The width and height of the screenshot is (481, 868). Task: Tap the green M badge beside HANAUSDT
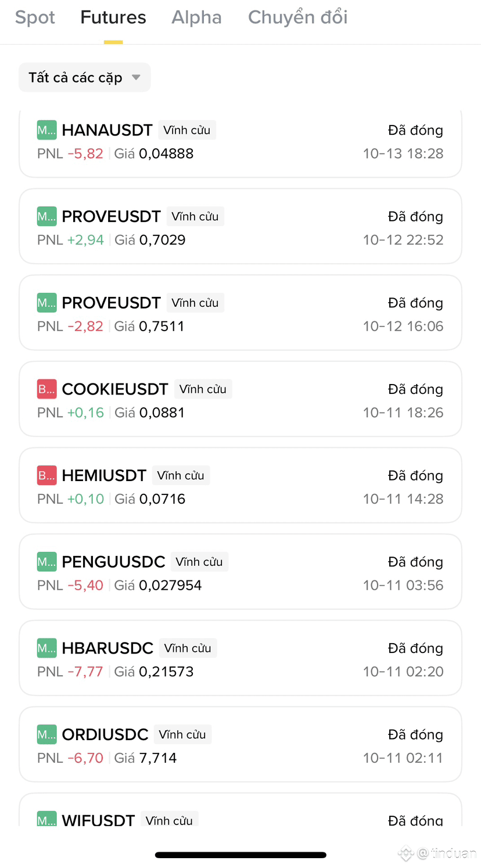46,130
